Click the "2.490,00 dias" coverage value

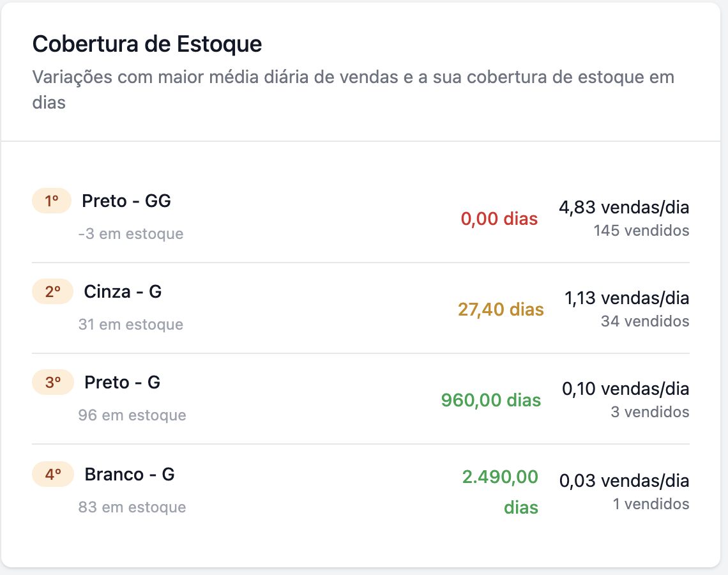(501, 492)
